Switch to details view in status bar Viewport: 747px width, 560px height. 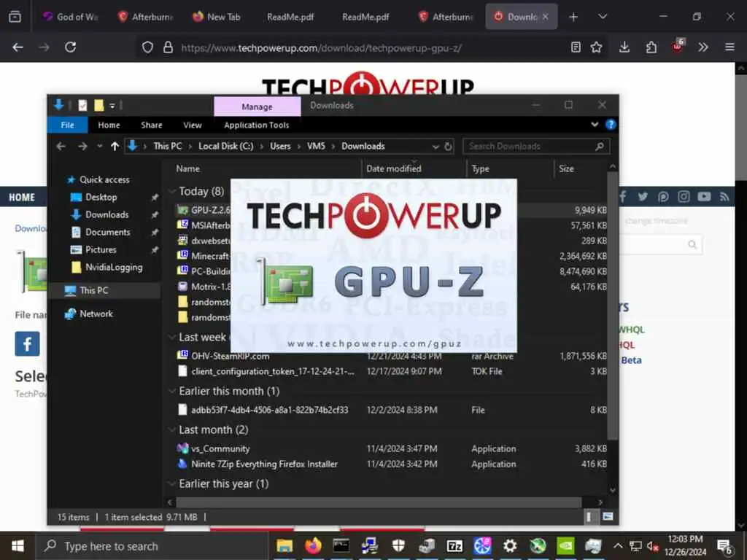pyautogui.click(x=589, y=517)
